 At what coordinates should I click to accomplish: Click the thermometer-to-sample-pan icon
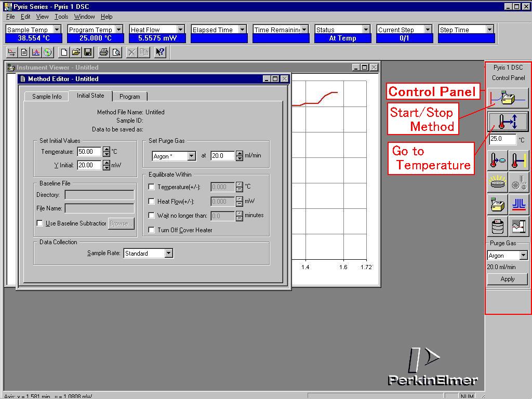tap(497, 161)
